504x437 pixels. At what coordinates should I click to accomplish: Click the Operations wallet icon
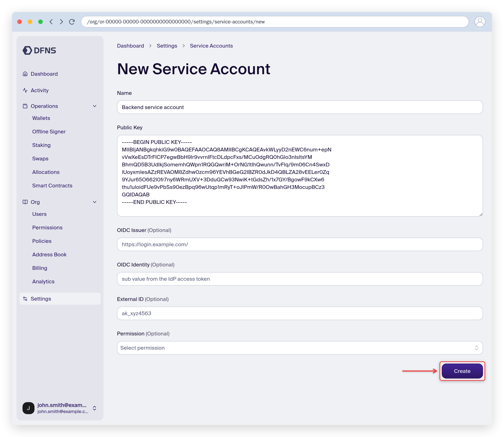(x=25, y=106)
